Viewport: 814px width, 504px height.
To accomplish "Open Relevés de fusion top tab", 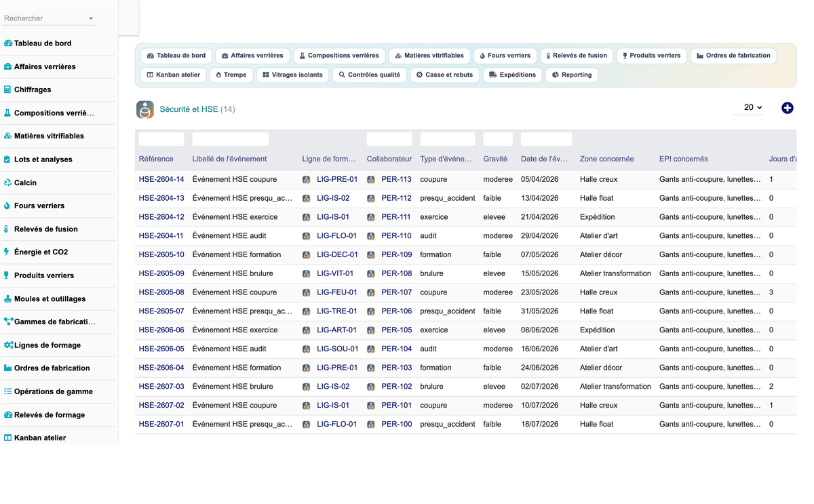I will 577,56.
